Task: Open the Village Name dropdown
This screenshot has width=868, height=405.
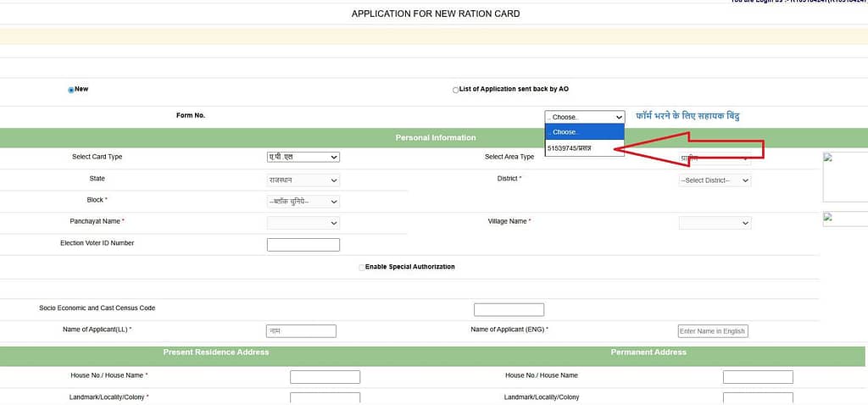Action: [x=715, y=223]
